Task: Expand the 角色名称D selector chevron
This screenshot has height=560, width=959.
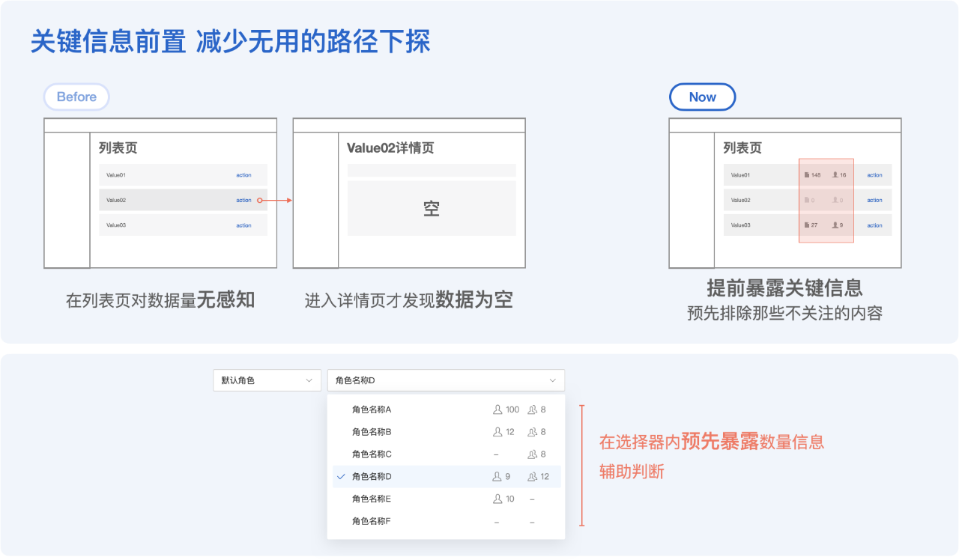Action: (553, 380)
